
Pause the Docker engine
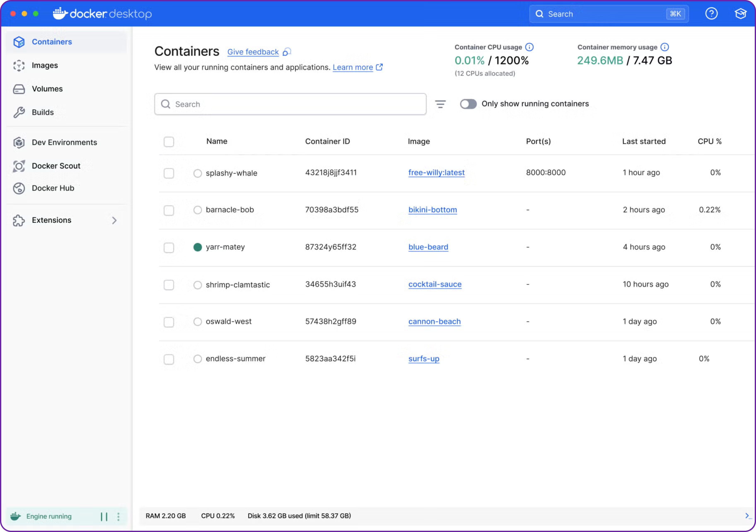pyautogui.click(x=104, y=516)
